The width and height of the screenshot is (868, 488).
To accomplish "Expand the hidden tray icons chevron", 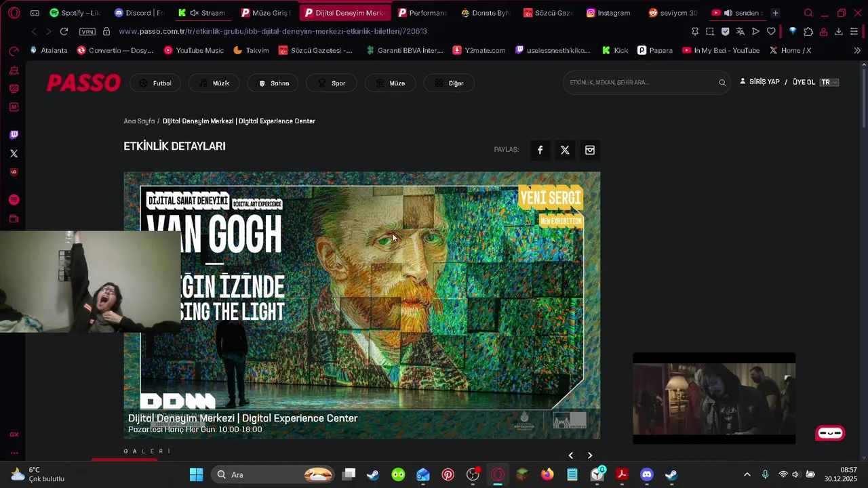I will (747, 474).
